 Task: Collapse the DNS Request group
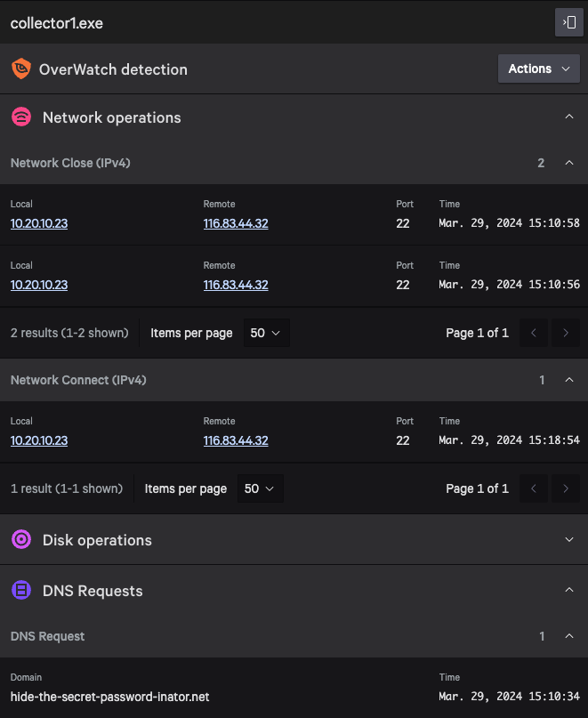pos(568,636)
